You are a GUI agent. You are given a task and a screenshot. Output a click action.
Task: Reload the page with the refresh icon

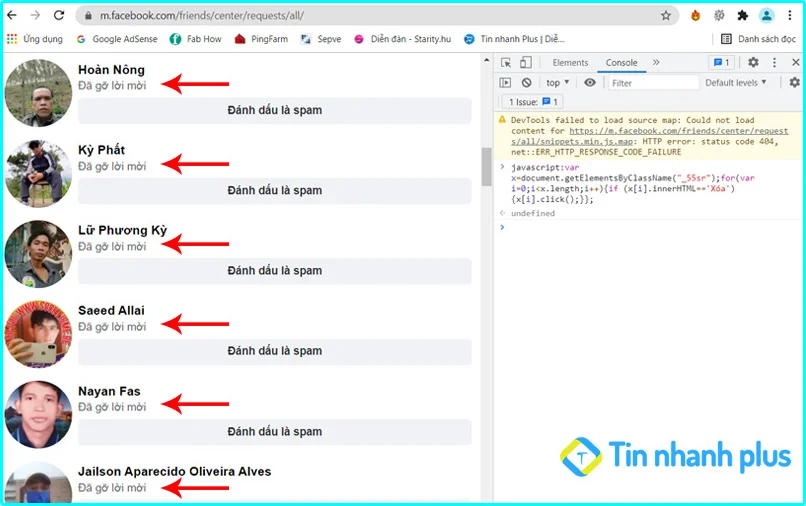pos(59,15)
